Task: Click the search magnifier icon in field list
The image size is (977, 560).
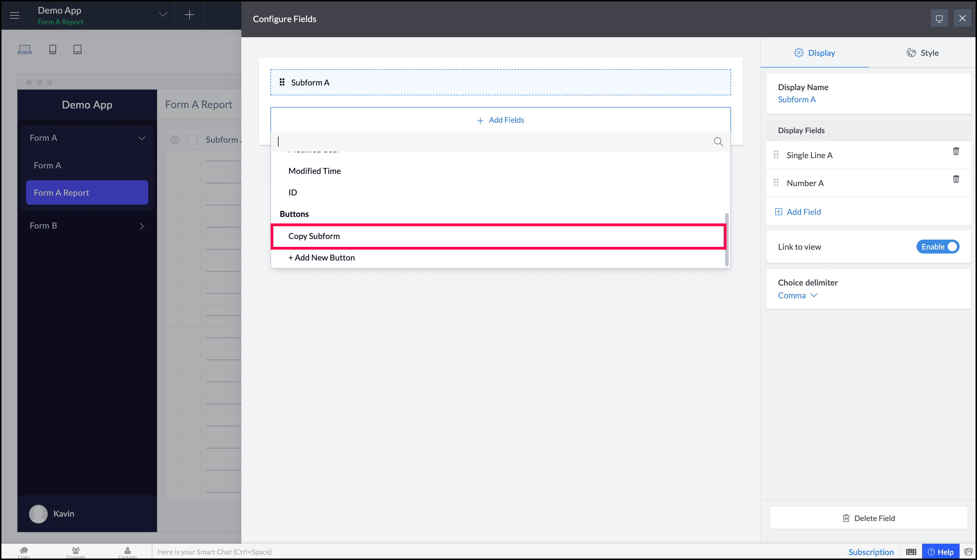Action: 718,142
